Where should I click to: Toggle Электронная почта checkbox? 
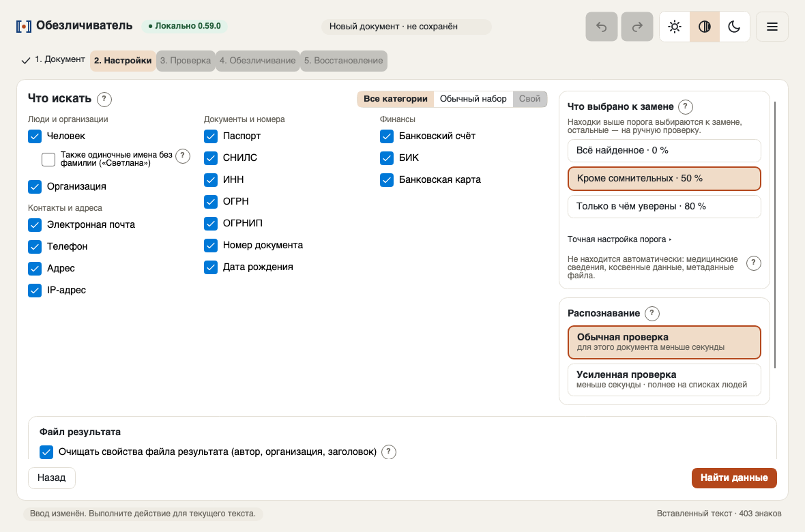pyautogui.click(x=34, y=225)
